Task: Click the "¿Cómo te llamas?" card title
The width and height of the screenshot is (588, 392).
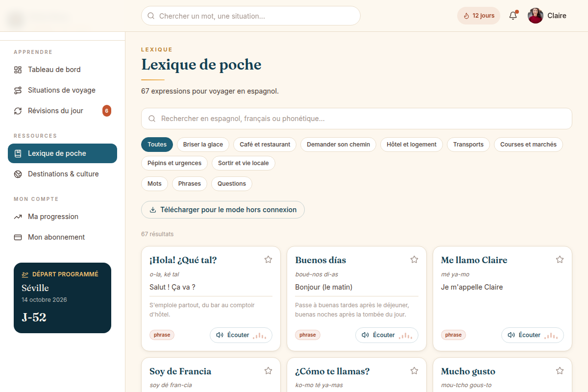Action: click(x=332, y=371)
